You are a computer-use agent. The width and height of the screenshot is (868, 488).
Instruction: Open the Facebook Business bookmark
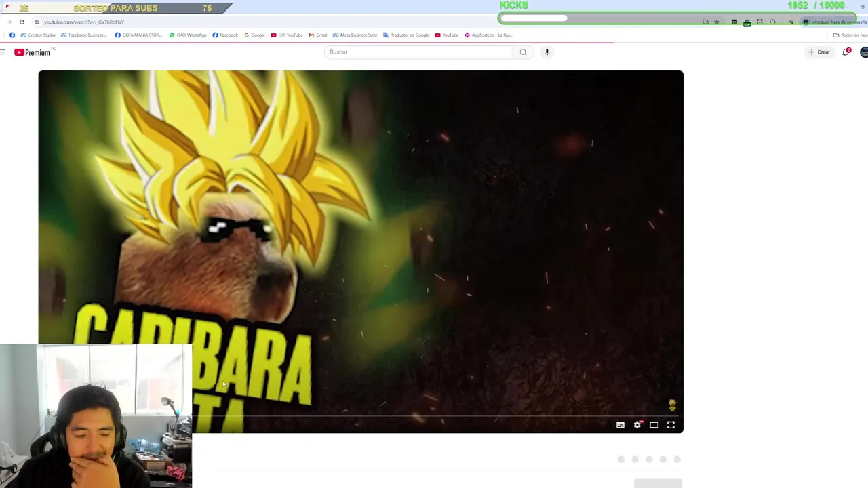83,35
